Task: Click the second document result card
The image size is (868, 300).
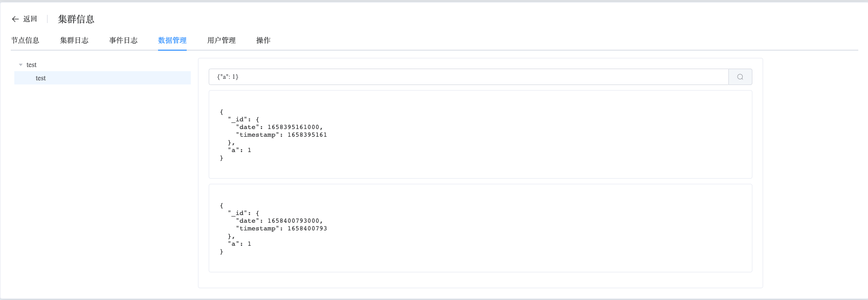Action: point(480,228)
